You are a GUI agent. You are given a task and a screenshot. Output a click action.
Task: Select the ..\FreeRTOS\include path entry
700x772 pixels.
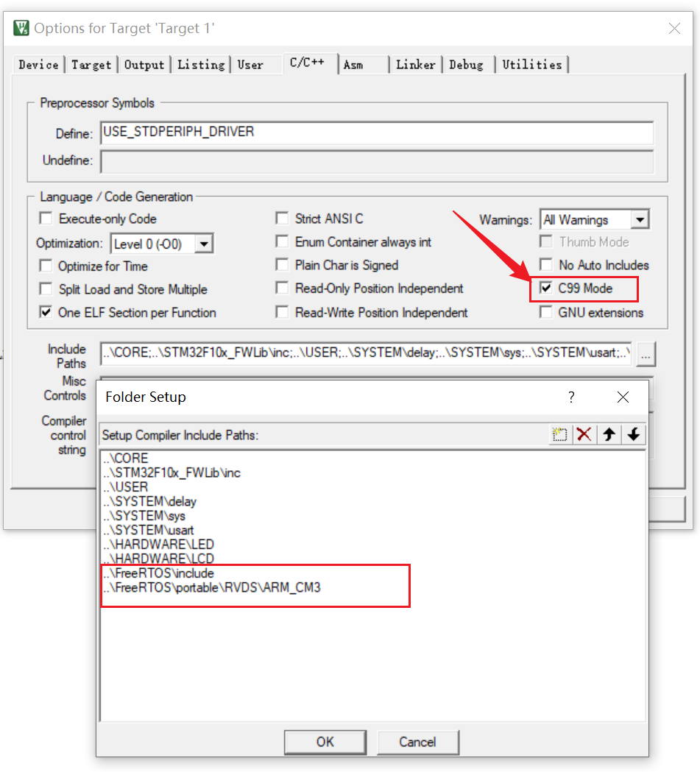[159, 573]
